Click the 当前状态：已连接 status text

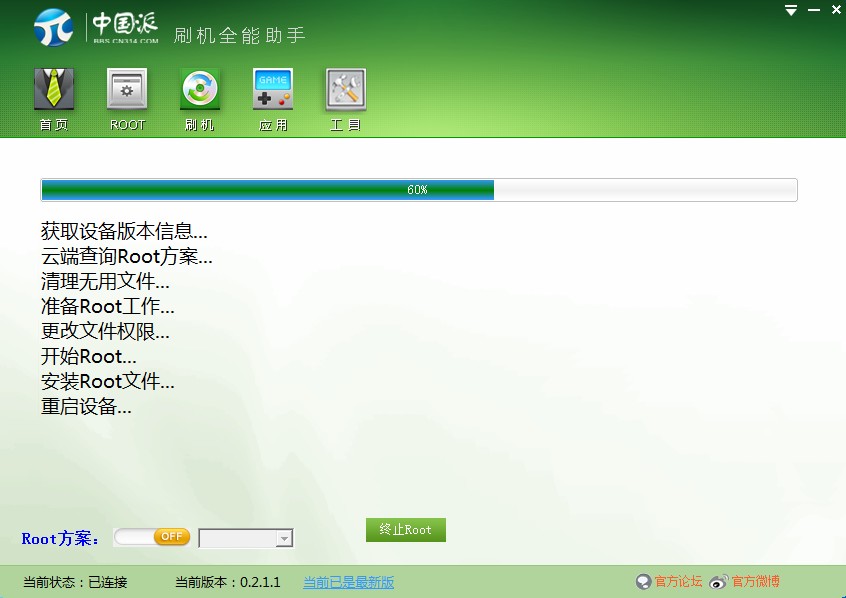pos(75,582)
